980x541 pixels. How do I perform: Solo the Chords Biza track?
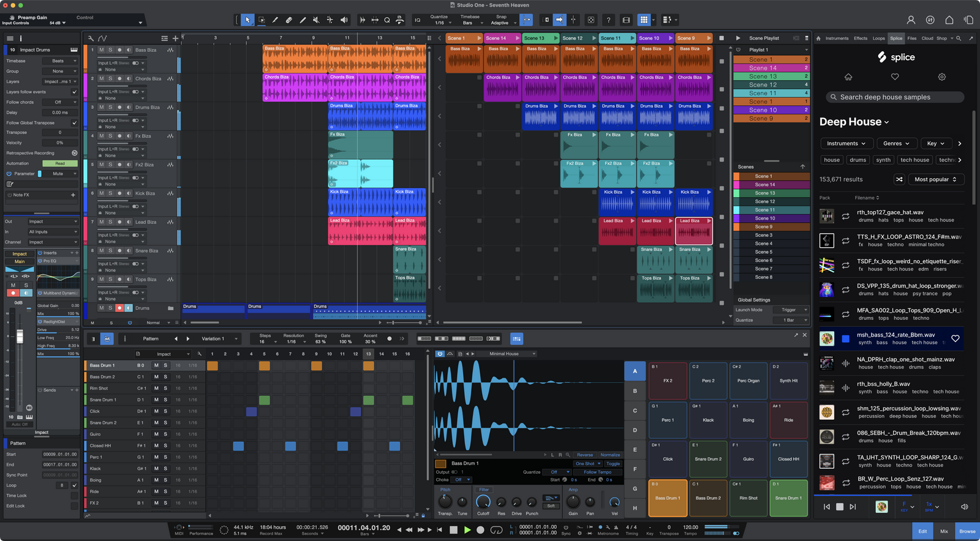[110, 78]
